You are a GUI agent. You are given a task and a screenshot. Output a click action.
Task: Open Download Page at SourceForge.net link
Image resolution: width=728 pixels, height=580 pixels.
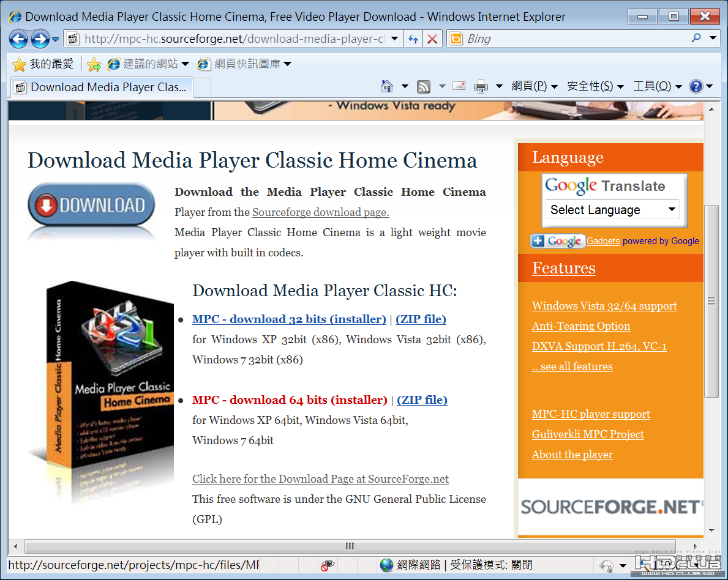pos(320,479)
